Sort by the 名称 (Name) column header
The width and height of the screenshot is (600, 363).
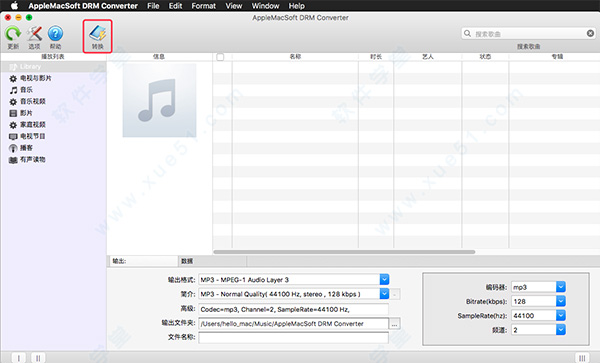coord(295,57)
